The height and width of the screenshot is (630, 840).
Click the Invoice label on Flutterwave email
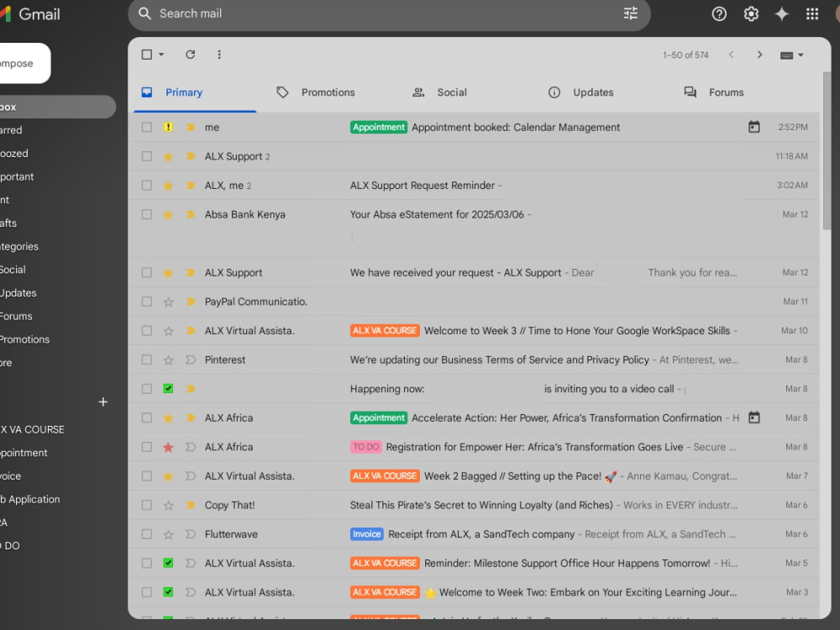pos(366,534)
